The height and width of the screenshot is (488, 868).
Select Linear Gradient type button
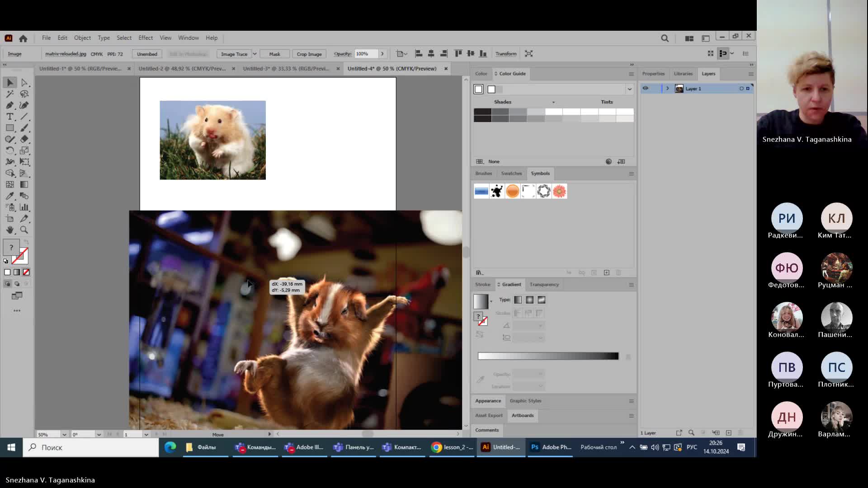tap(518, 300)
